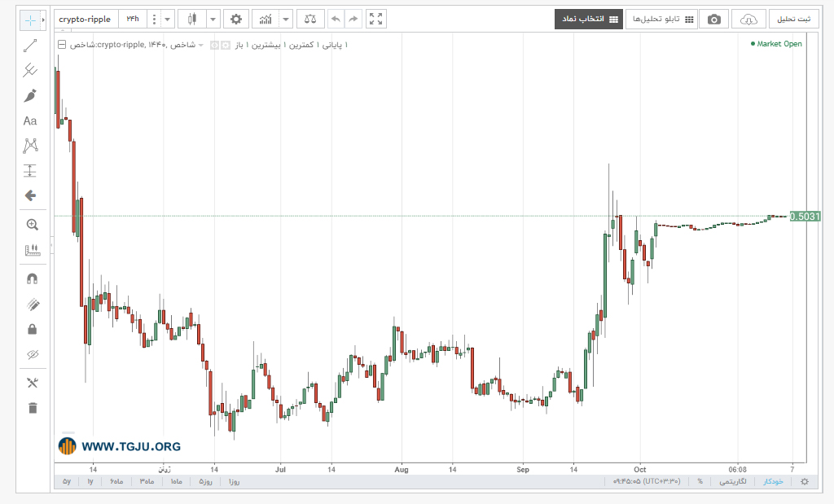Select the candlestick chart style button

pyautogui.click(x=192, y=20)
